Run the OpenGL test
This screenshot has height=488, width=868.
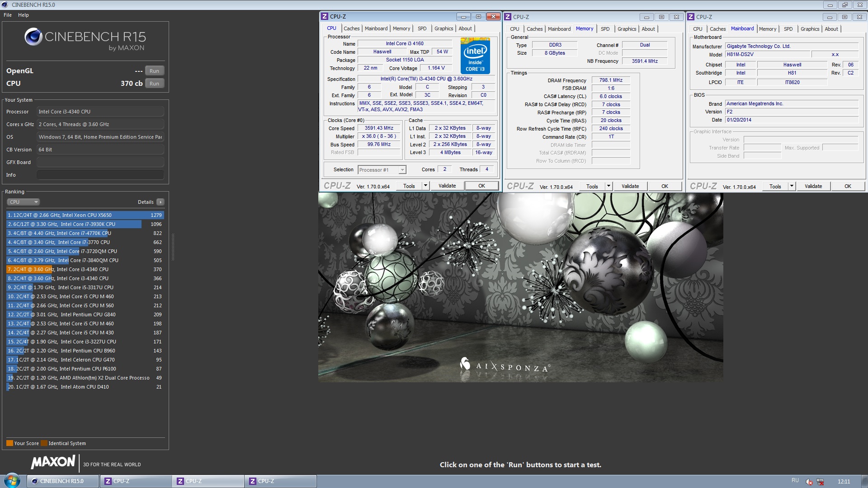pos(154,71)
